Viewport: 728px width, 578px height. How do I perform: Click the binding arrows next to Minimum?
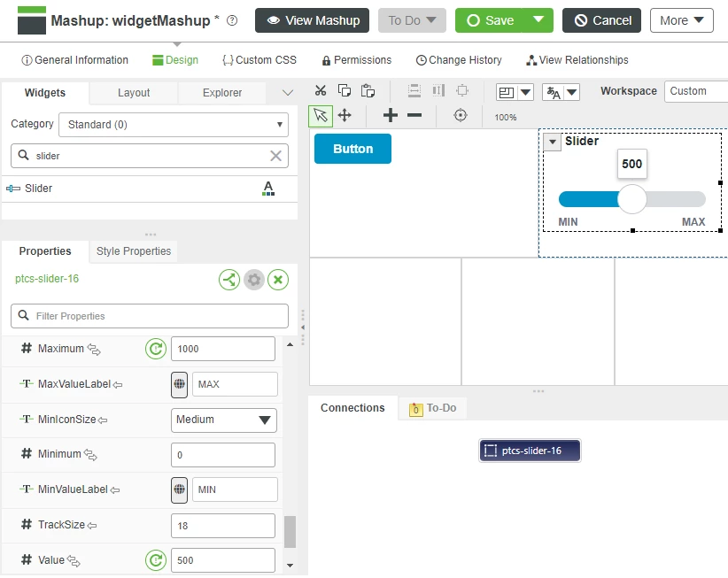click(90, 455)
